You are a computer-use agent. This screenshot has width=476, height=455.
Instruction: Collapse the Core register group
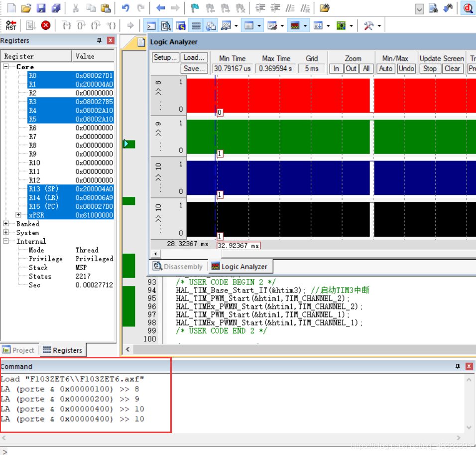tap(6, 66)
